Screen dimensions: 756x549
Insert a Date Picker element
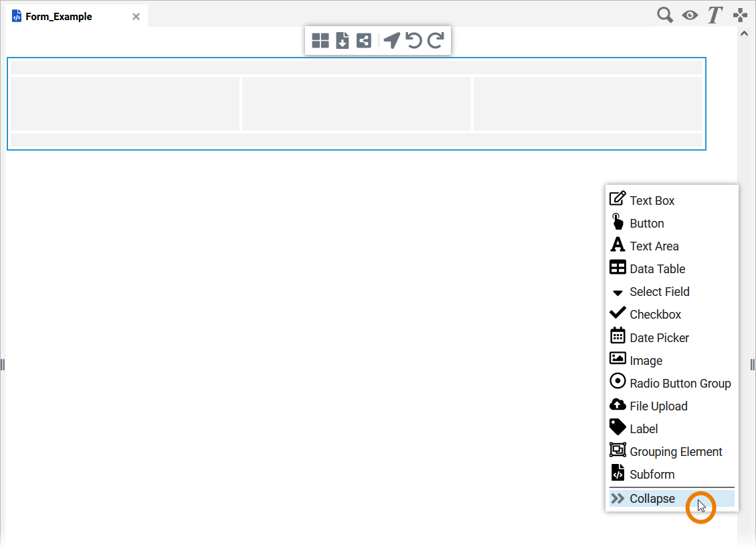(x=658, y=337)
